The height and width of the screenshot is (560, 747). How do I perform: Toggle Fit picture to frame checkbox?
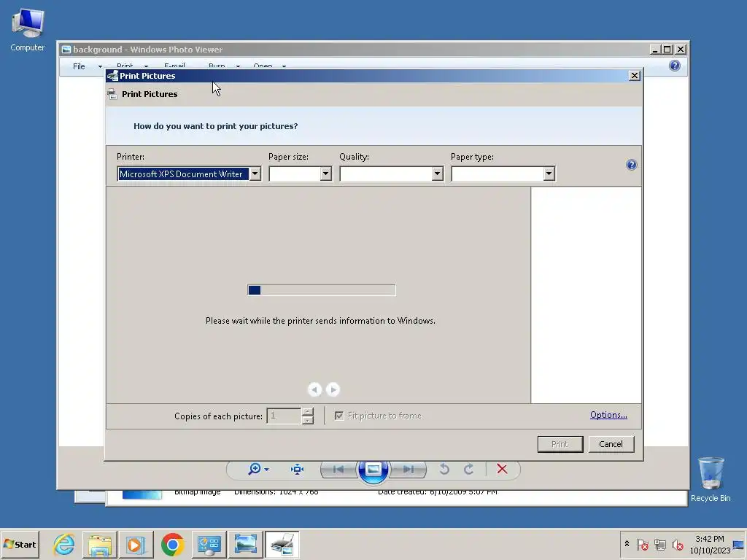pyautogui.click(x=339, y=416)
